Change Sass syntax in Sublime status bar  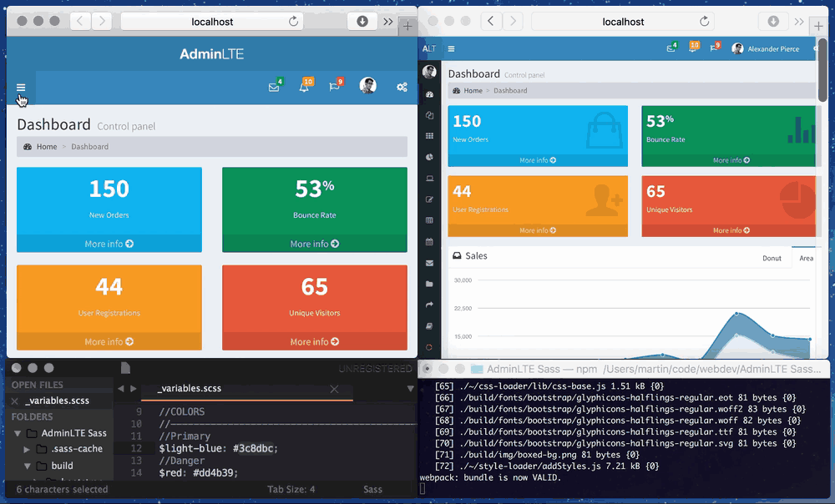(x=372, y=489)
